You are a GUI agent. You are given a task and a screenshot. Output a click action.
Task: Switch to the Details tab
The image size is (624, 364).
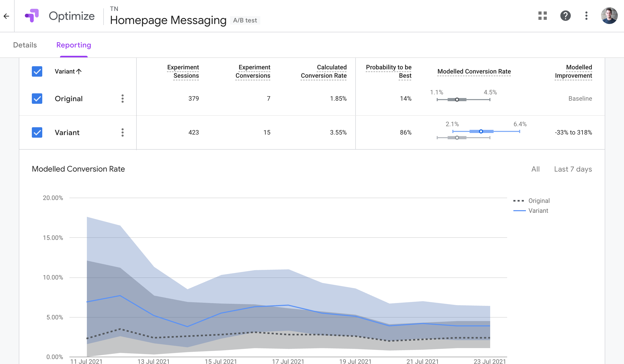25,45
